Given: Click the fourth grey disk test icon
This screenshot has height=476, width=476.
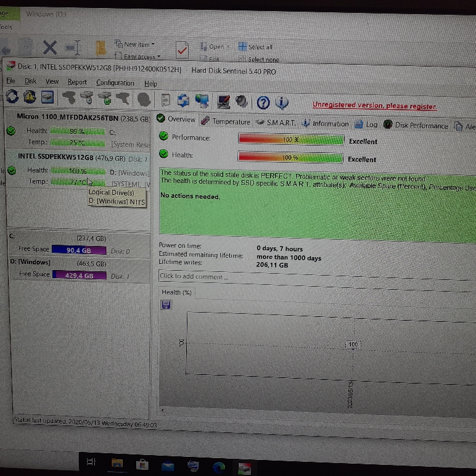Looking at the screenshot, I should click(x=123, y=99).
